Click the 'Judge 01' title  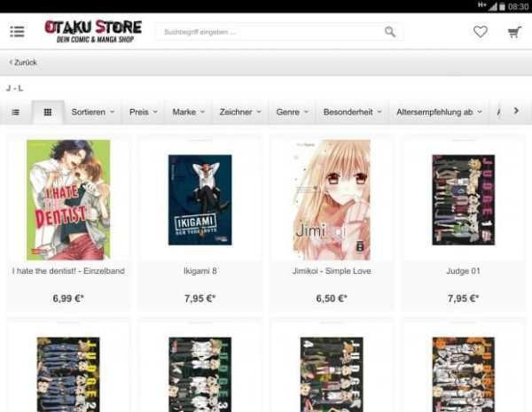463,271
